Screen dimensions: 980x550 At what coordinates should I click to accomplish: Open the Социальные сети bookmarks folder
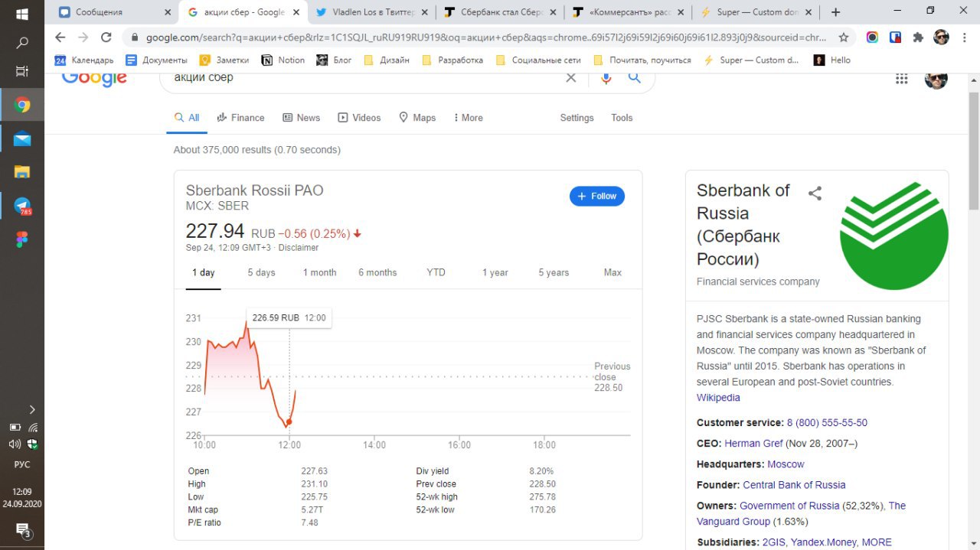(x=538, y=60)
